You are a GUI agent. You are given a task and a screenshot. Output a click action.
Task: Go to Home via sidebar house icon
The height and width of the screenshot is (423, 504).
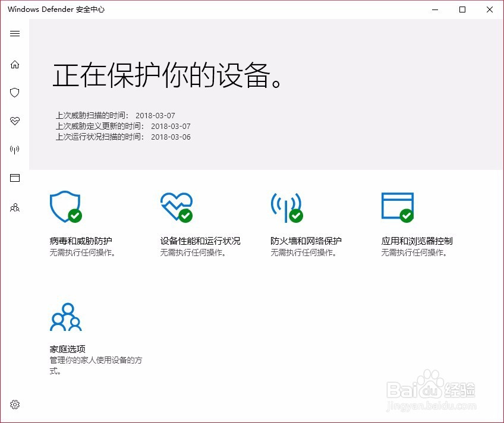[x=15, y=65]
